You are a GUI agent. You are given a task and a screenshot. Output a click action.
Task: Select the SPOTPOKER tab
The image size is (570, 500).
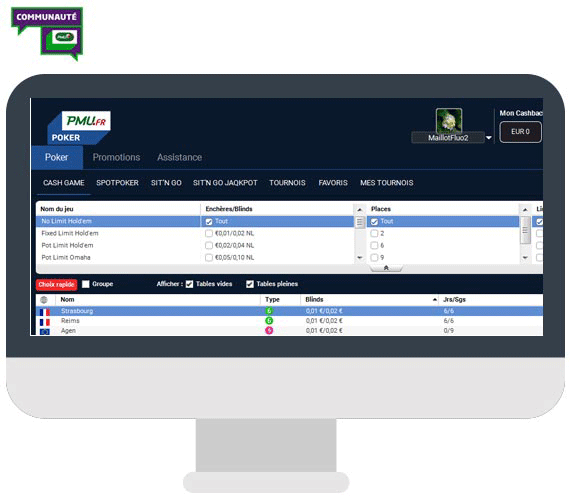tap(117, 183)
